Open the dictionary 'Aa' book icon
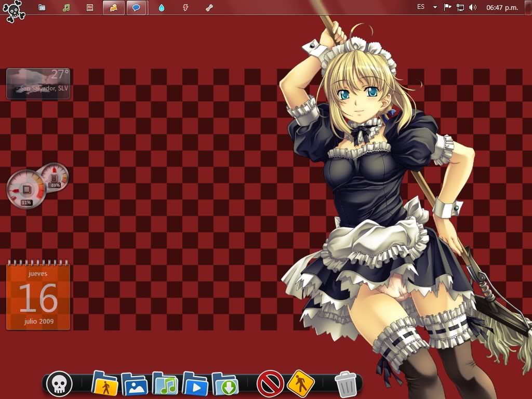This screenshot has width=532, height=399. 89,7
